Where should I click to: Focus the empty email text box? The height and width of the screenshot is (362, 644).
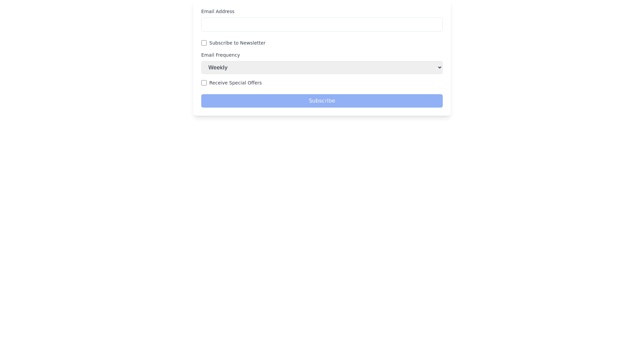322,24
